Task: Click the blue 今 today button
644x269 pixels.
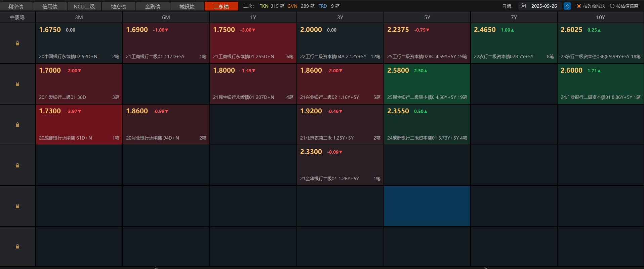Action: 567,6
